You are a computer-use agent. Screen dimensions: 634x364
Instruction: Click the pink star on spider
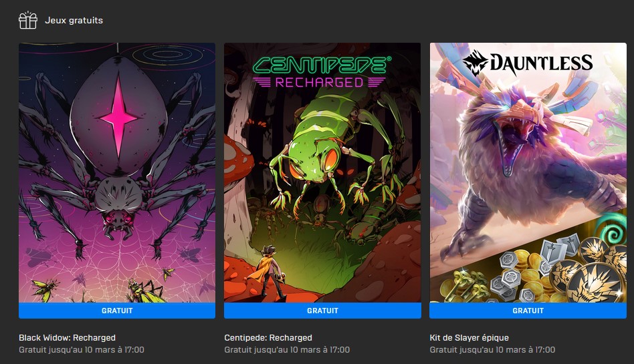118,117
